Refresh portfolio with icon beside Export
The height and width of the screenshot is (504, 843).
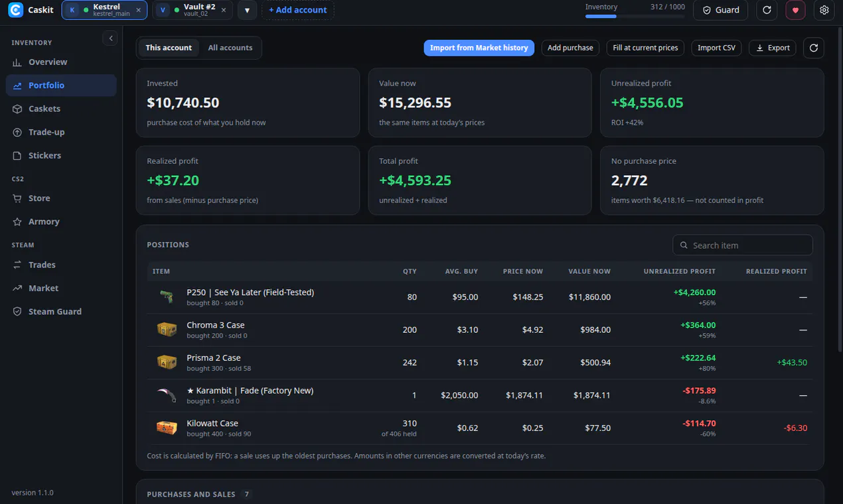[814, 48]
